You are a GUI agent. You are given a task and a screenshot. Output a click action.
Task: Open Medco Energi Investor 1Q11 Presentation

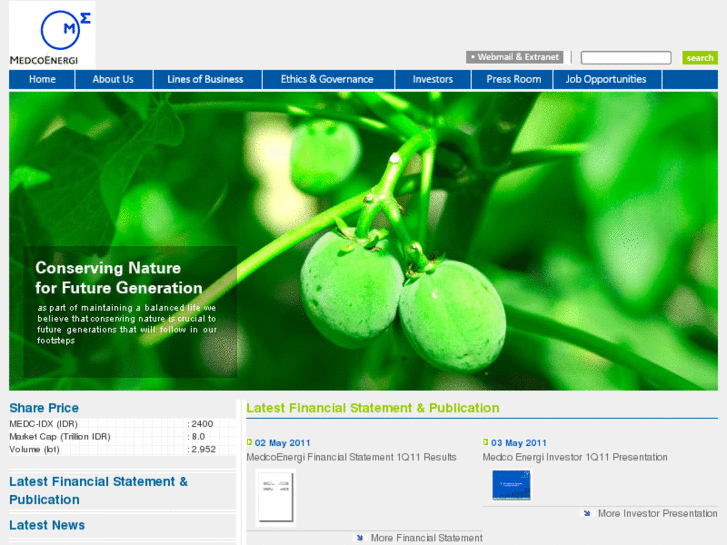575,457
